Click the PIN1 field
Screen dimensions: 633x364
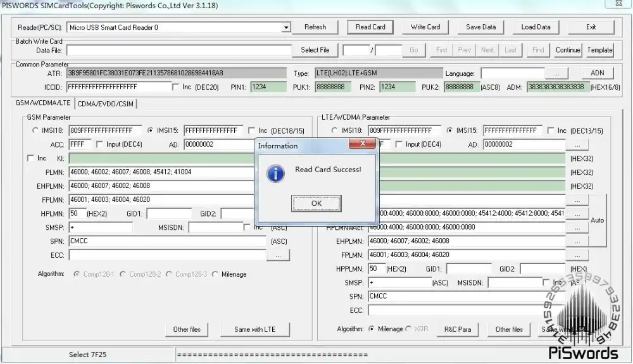268,87
